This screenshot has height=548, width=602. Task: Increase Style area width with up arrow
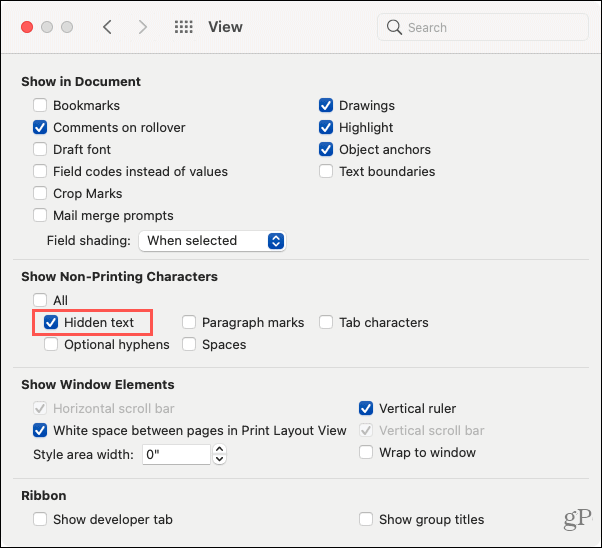point(219,449)
